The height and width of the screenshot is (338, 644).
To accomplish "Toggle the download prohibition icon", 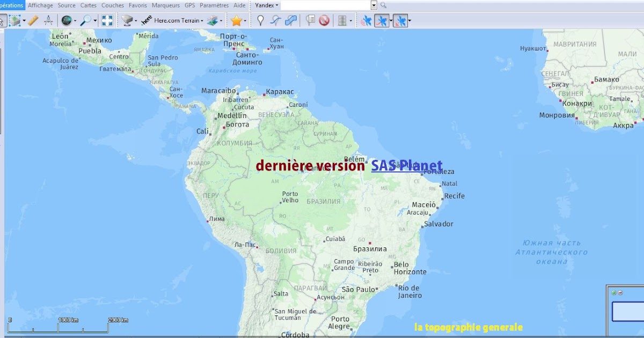I will pos(325,21).
